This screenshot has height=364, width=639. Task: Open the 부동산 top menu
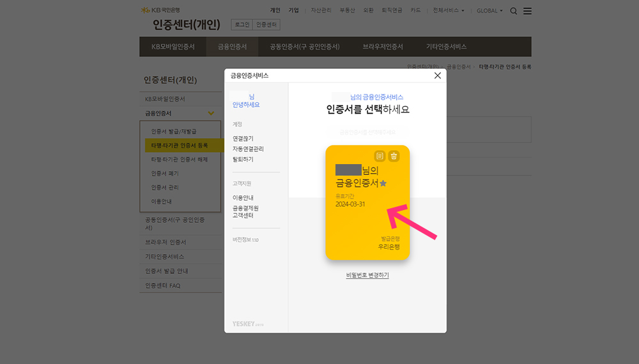point(347,10)
